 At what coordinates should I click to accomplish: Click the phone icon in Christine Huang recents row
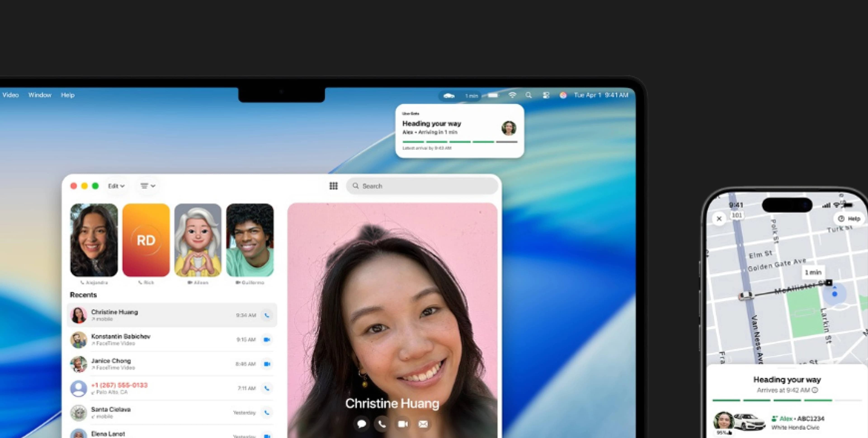tap(267, 315)
